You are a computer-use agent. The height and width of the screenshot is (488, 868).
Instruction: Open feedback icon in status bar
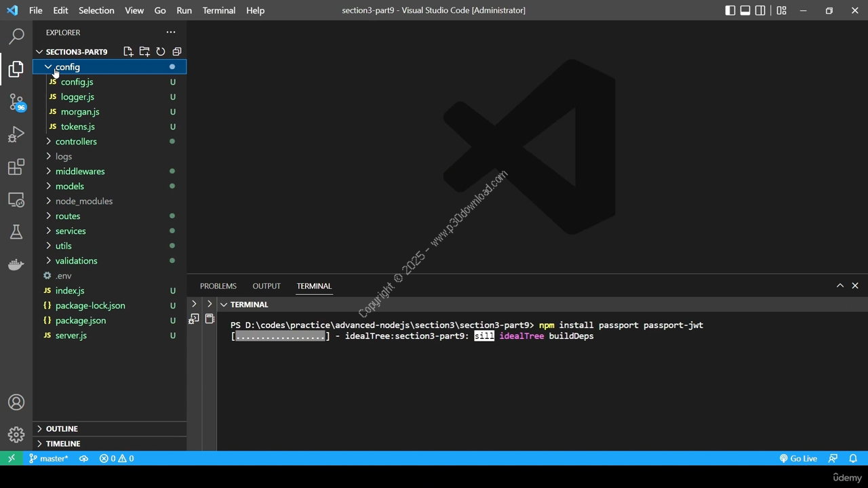pos(833,458)
